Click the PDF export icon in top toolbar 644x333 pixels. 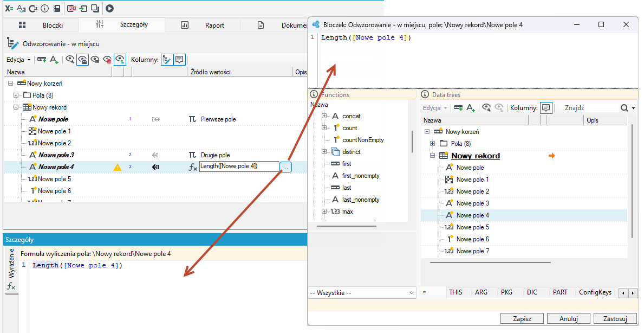point(72,8)
